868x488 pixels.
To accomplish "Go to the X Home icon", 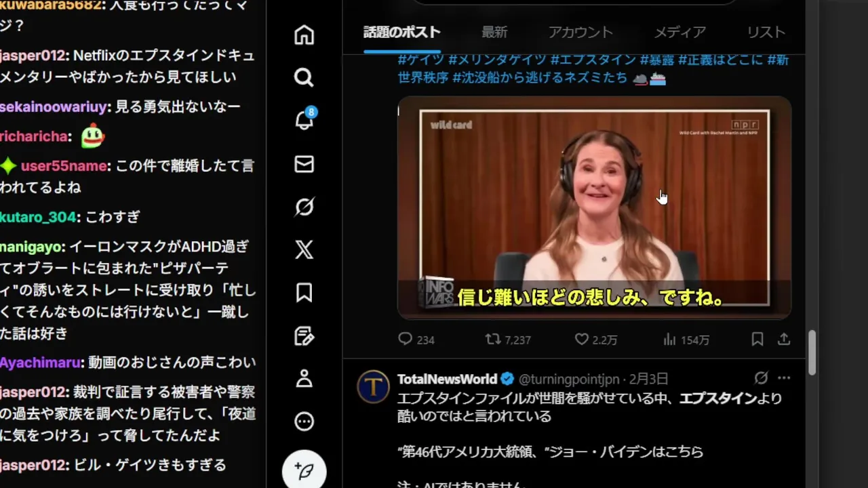I will (304, 35).
